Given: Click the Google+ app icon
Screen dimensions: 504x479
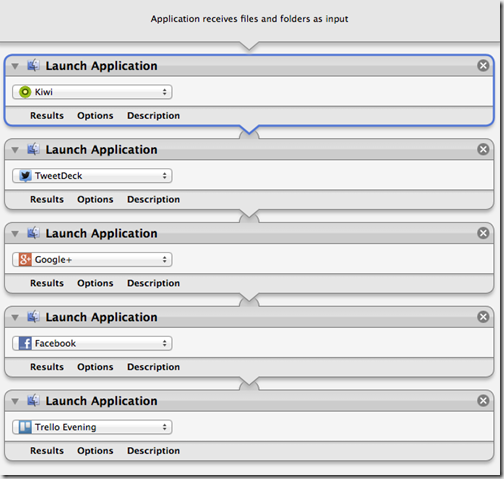Looking at the screenshot, I should (25, 259).
